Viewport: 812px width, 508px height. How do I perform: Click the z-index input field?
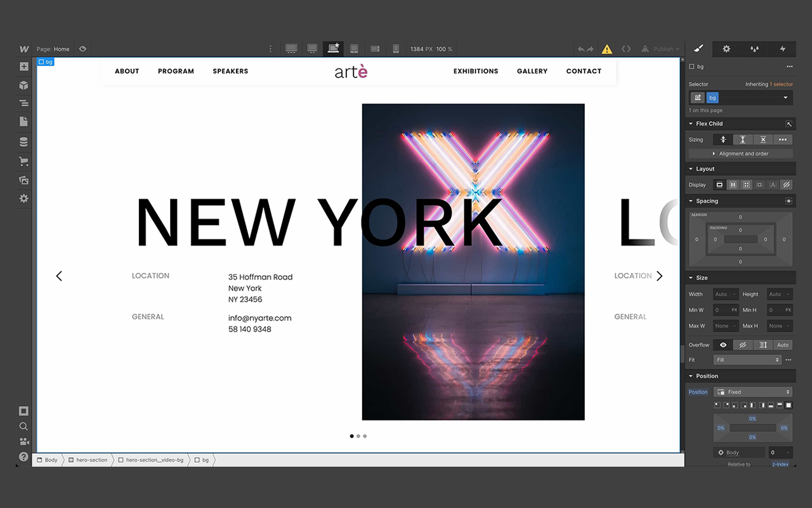pyautogui.click(x=780, y=452)
